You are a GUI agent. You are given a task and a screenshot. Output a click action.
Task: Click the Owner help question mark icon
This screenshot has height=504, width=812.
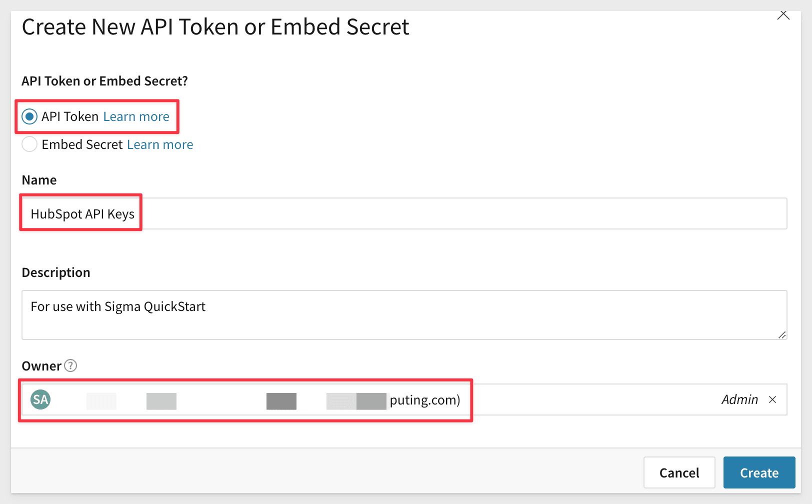(71, 366)
